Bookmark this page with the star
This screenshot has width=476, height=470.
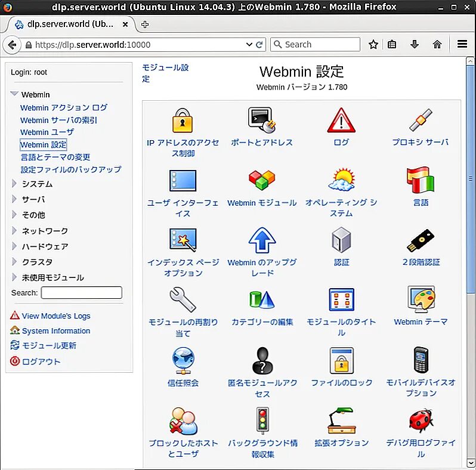click(373, 45)
